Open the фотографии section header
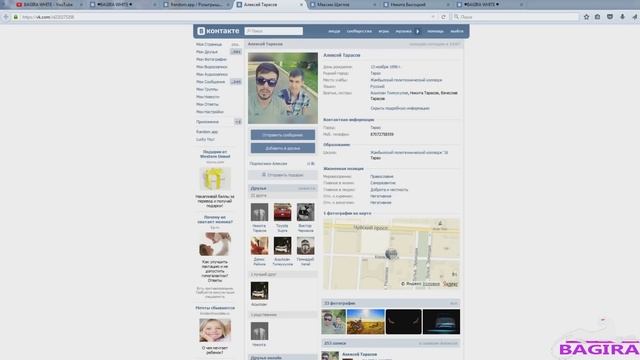 pos(391,303)
